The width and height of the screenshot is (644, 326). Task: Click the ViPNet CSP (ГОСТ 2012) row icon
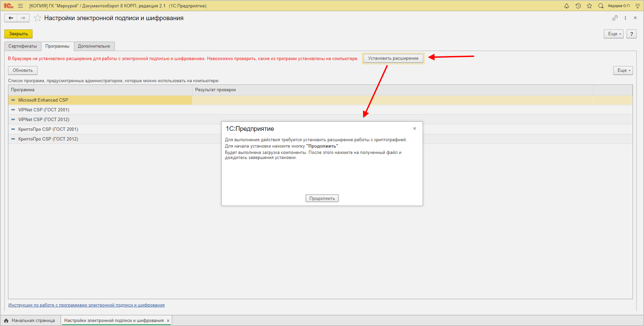[x=13, y=119]
